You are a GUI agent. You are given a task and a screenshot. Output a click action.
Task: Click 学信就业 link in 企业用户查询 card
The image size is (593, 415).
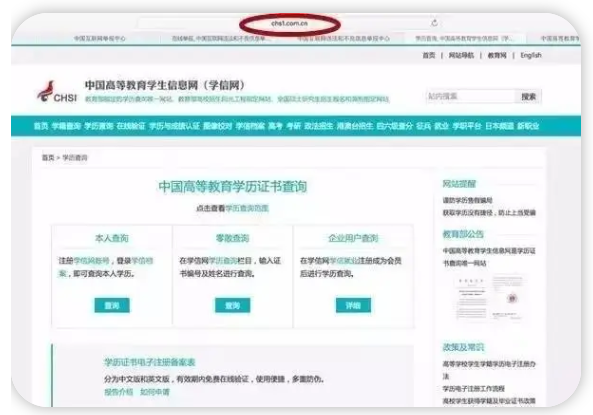344,261
